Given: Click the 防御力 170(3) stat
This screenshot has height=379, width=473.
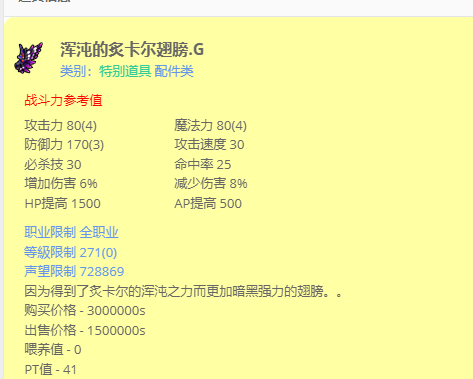Looking at the screenshot, I should (64, 145).
